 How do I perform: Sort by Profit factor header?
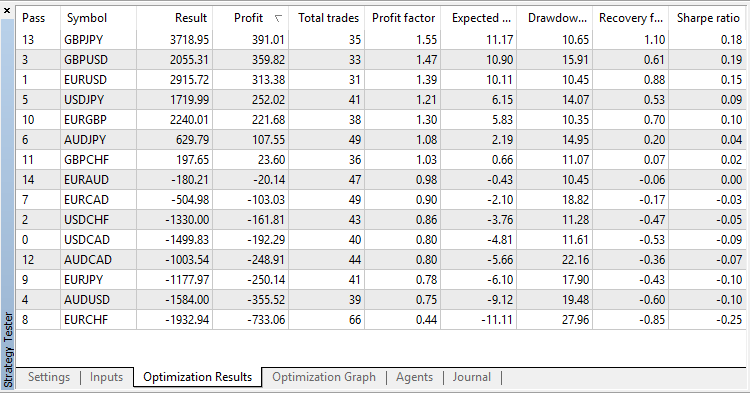403,18
